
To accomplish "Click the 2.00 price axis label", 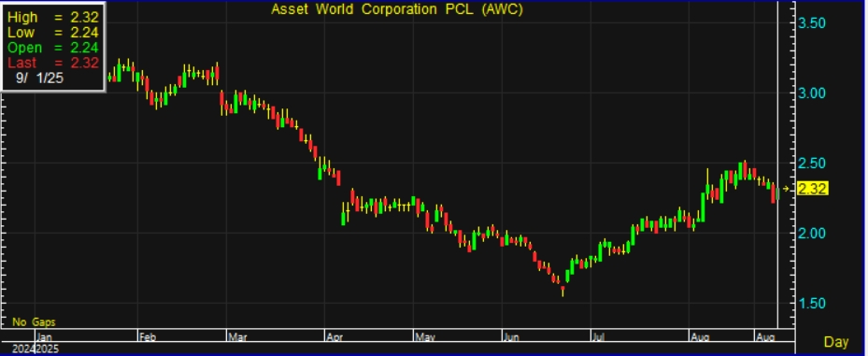I will point(812,233).
